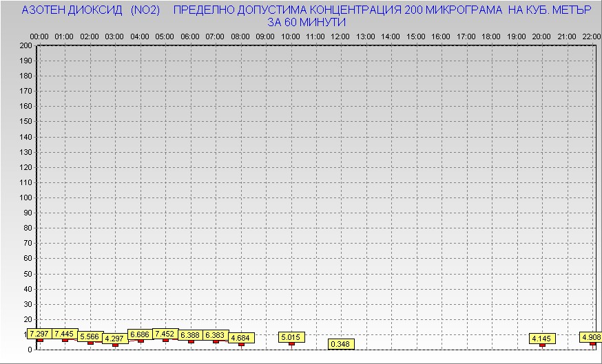Click the 00:00 time axis label
The width and height of the screenshot is (602, 364).
[39, 37]
